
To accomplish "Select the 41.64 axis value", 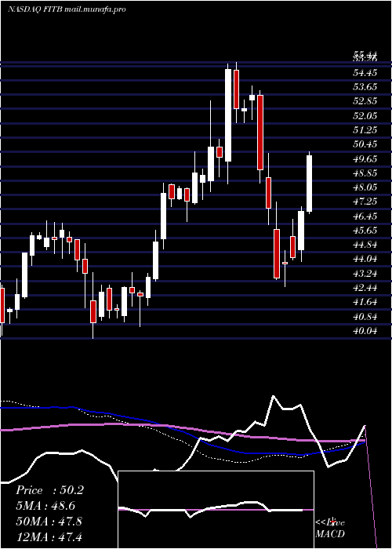I will [365, 302].
